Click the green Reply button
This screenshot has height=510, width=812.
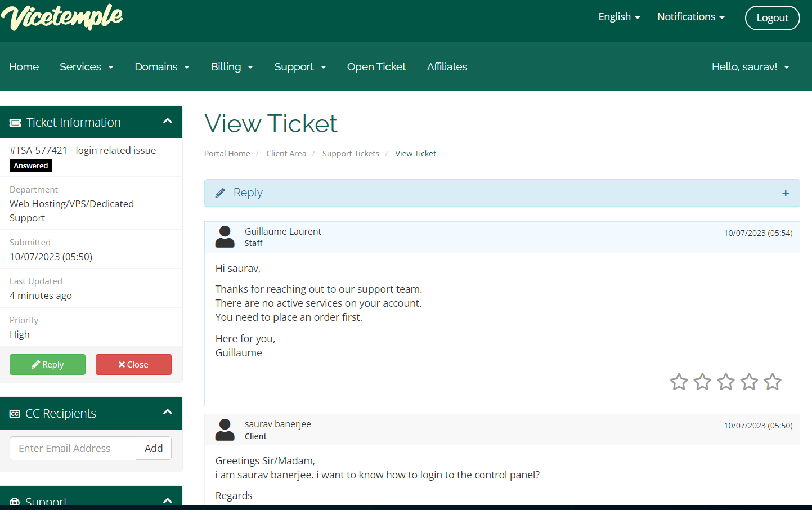pos(47,364)
